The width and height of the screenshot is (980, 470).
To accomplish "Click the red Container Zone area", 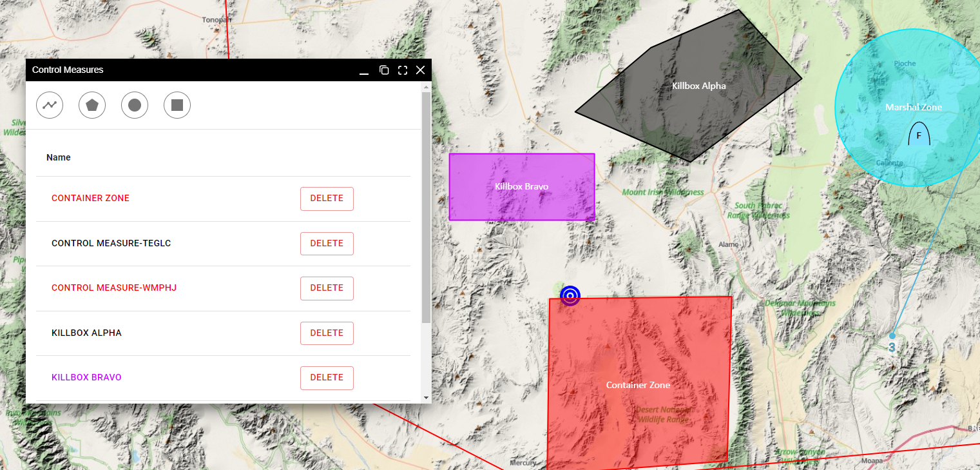I will 639,384.
